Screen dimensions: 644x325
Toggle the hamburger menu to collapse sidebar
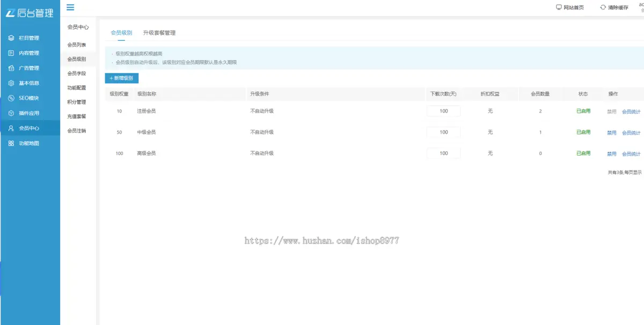[70, 8]
